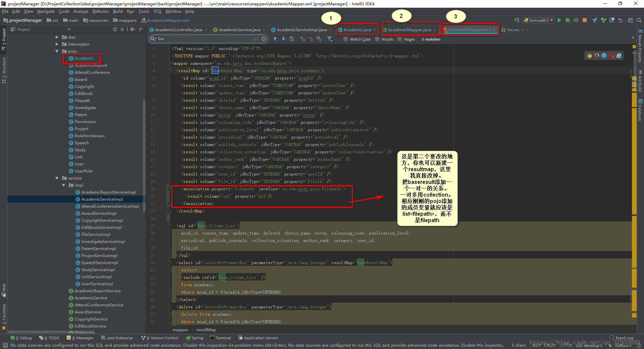Expand the dao folder
Viewport: 644px width, 349px height.
click(x=57, y=37)
